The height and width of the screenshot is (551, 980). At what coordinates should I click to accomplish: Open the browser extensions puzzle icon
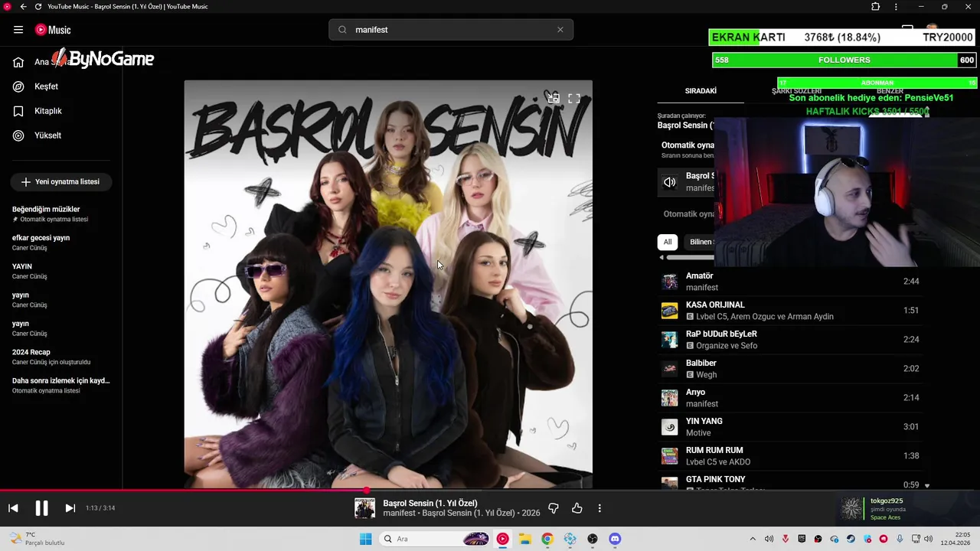875,7
